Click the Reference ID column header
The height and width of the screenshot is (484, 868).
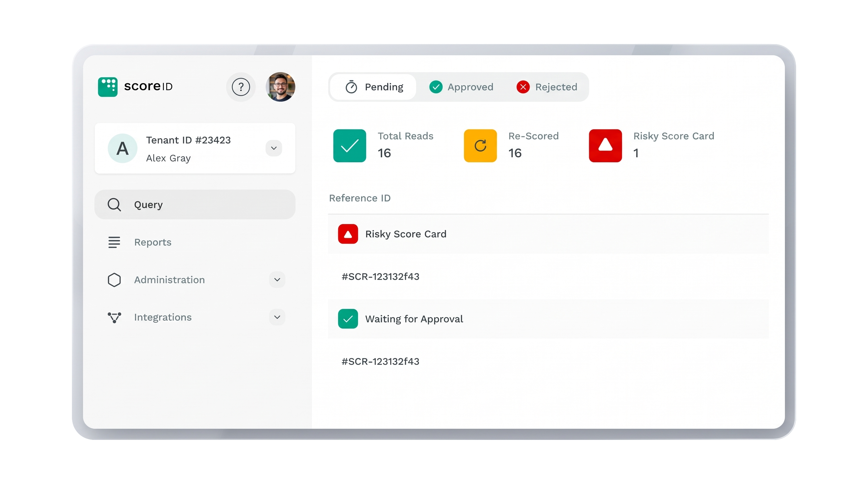[x=360, y=198]
